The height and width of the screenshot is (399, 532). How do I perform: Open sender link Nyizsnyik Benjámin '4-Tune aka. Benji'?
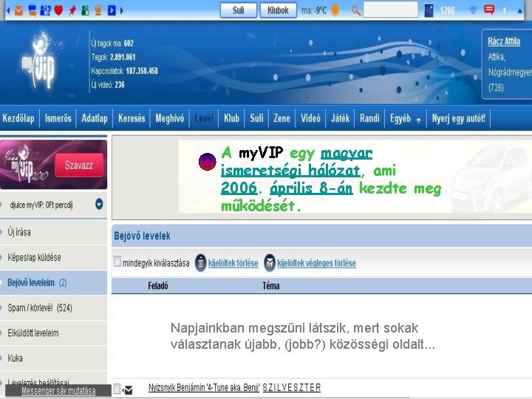coord(204,387)
